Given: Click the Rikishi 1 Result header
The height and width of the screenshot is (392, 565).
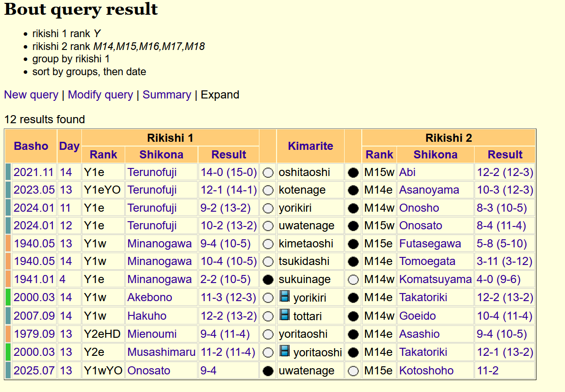Looking at the screenshot, I should 229,155.
